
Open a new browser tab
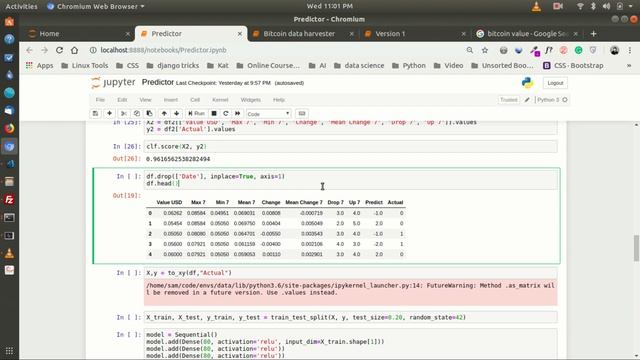pyautogui.click(x=593, y=34)
